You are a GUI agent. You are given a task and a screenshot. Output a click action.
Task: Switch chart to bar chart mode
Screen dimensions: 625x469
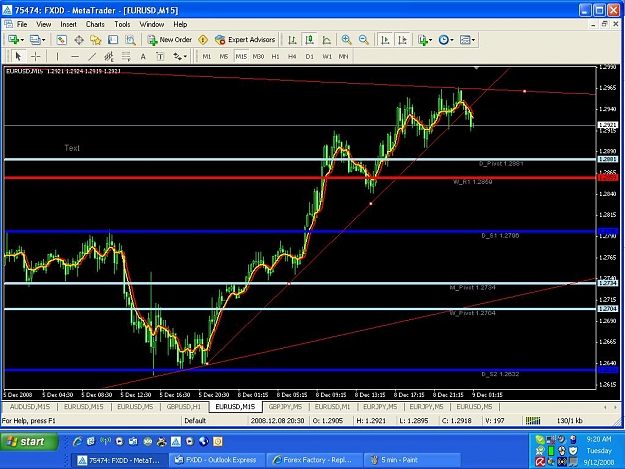tap(292, 40)
